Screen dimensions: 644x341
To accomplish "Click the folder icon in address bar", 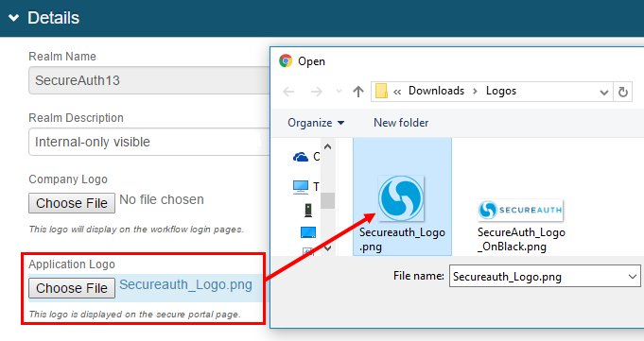I will point(381,91).
